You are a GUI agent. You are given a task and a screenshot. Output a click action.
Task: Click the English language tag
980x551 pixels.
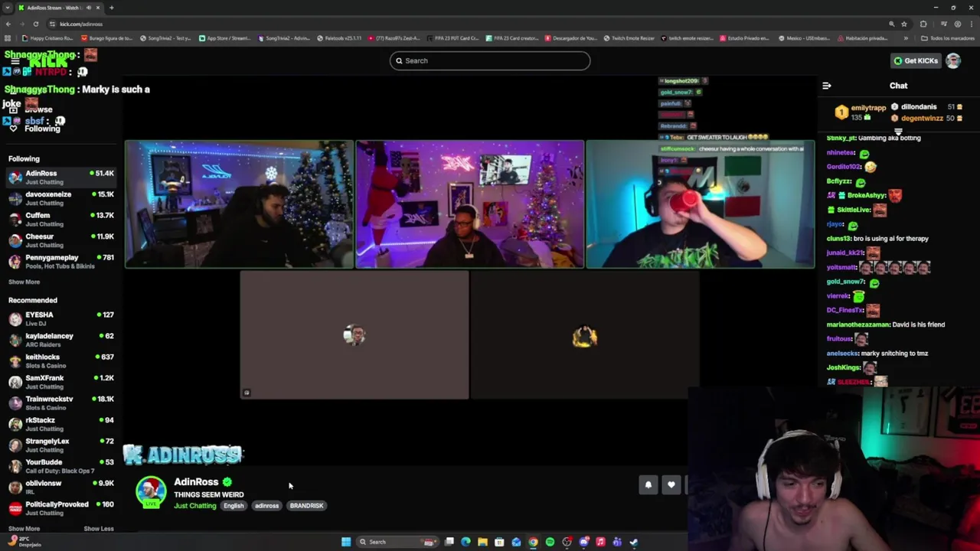(x=234, y=506)
